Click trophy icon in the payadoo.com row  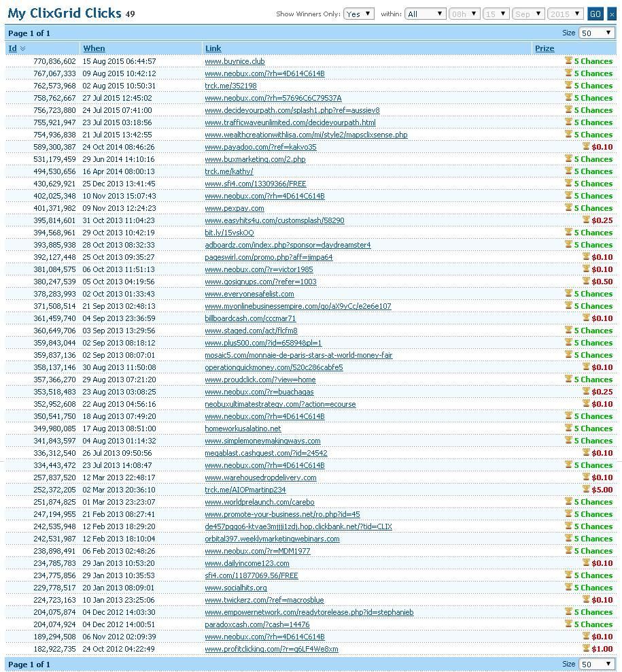[x=586, y=146]
